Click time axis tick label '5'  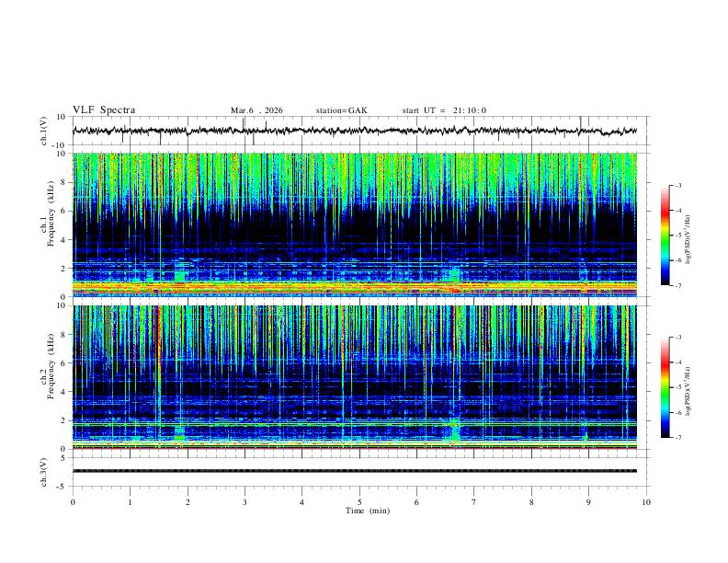[359, 502]
